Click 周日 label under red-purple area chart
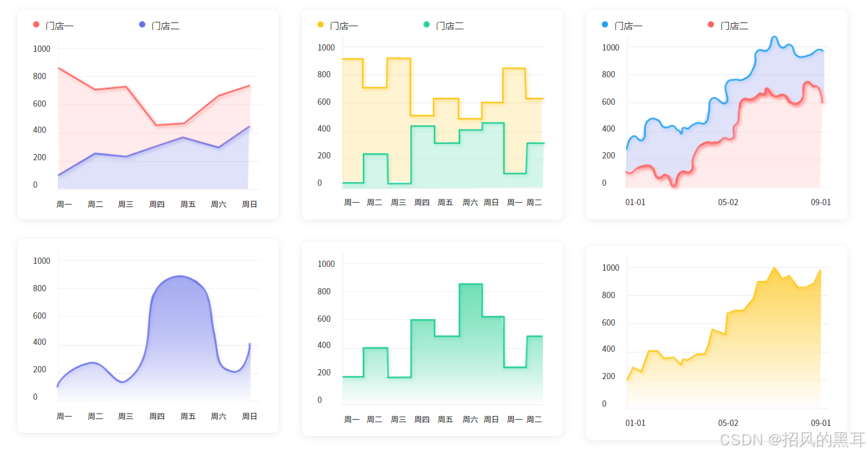Image resolution: width=868 pixels, height=454 pixels. (249, 204)
